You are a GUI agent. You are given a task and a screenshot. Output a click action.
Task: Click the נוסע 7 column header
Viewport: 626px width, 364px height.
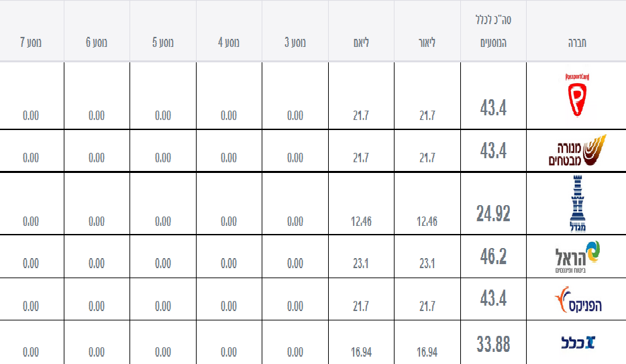[x=31, y=43]
